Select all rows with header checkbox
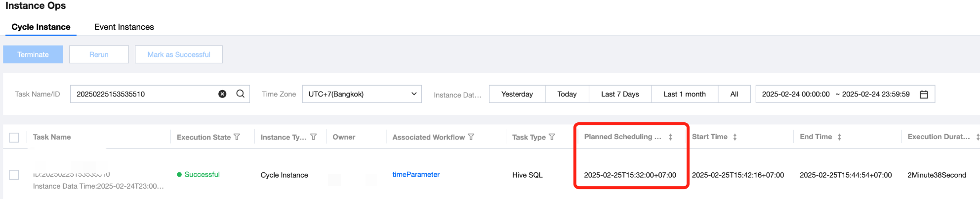The image size is (980, 199). point(14,138)
